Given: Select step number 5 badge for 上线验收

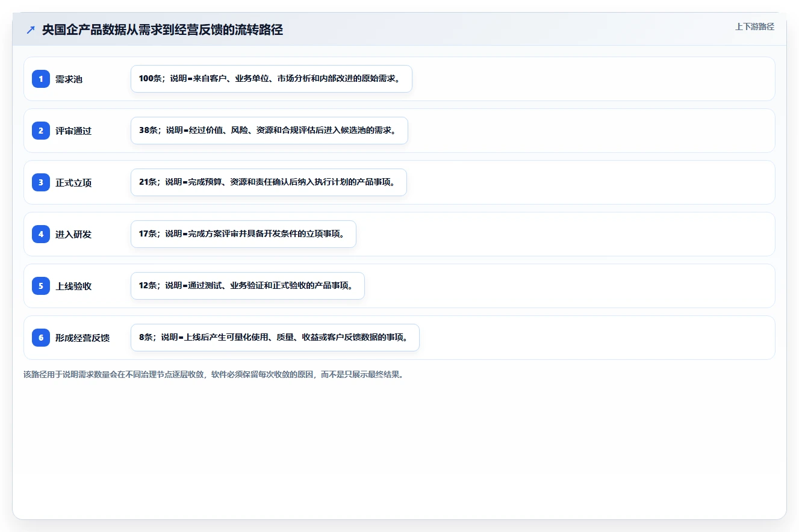Looking at the screenshot, I should pyautogui.click(x=41, y=286).
